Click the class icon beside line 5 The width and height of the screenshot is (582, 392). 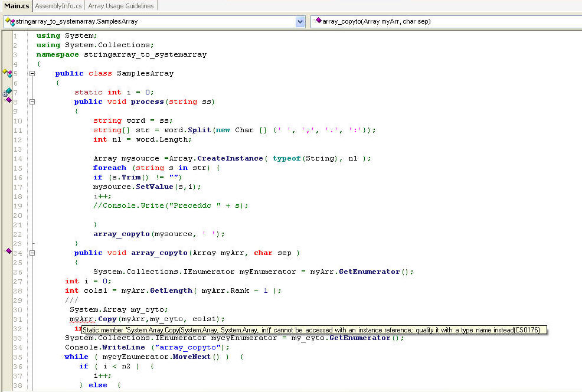click(7, 73)
